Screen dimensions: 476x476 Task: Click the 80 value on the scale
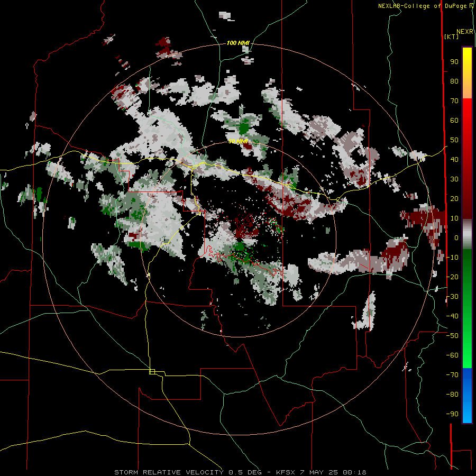pyautogui.click(x=454, y=81)
